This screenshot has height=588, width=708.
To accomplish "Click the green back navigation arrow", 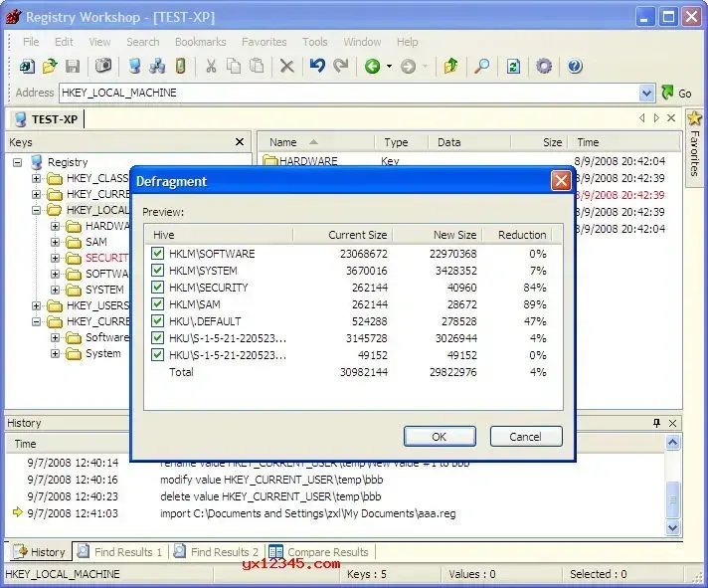I will 373,67.
